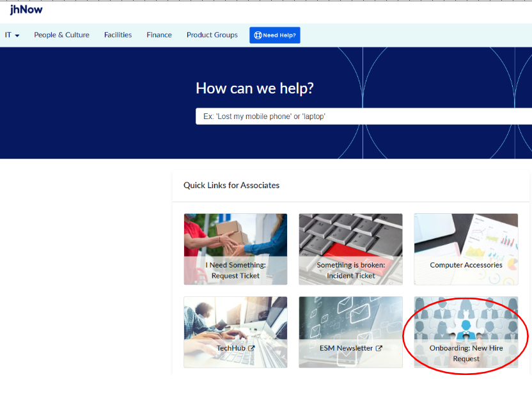Click the external link icon beside TechHub
Screen dimensions: 532x400
pyautogui.click(x=251, y=348)
